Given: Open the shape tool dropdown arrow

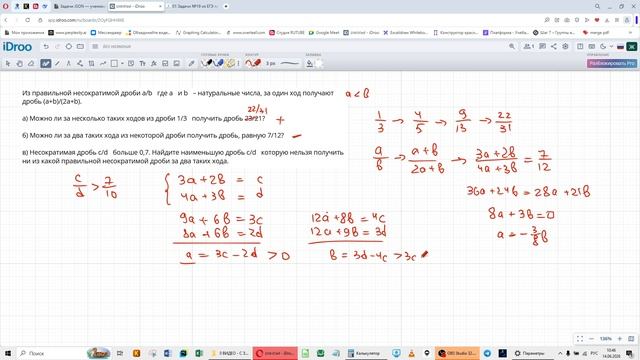Looking at the screenshot, I should pos(122,63).
